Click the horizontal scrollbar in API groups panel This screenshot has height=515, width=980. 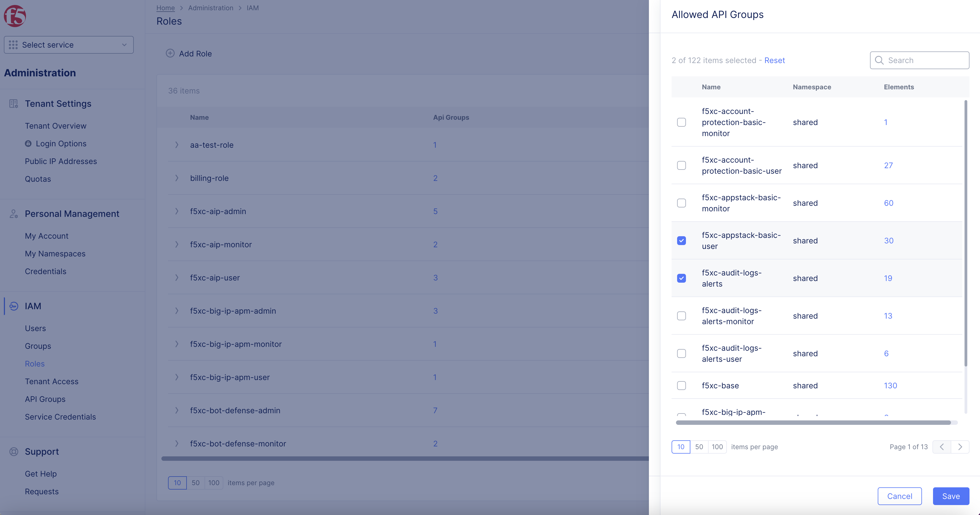pos(813,423)
